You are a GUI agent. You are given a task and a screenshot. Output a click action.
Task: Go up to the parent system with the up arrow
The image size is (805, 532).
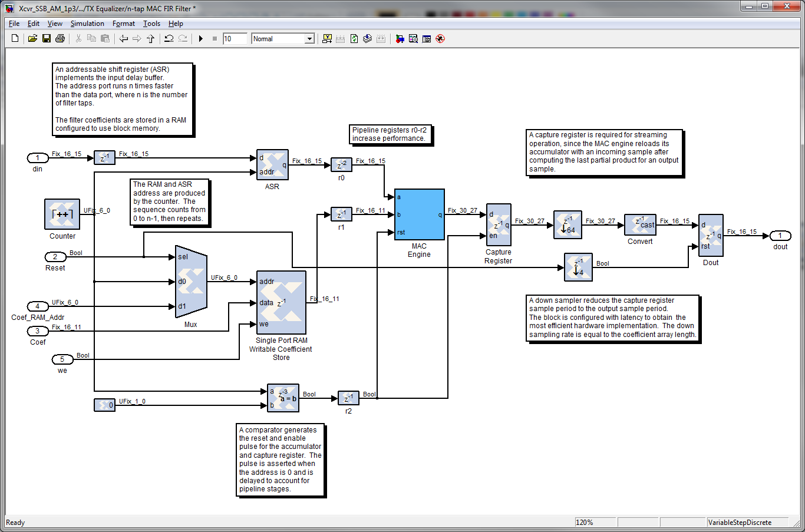tap(151, 39)
